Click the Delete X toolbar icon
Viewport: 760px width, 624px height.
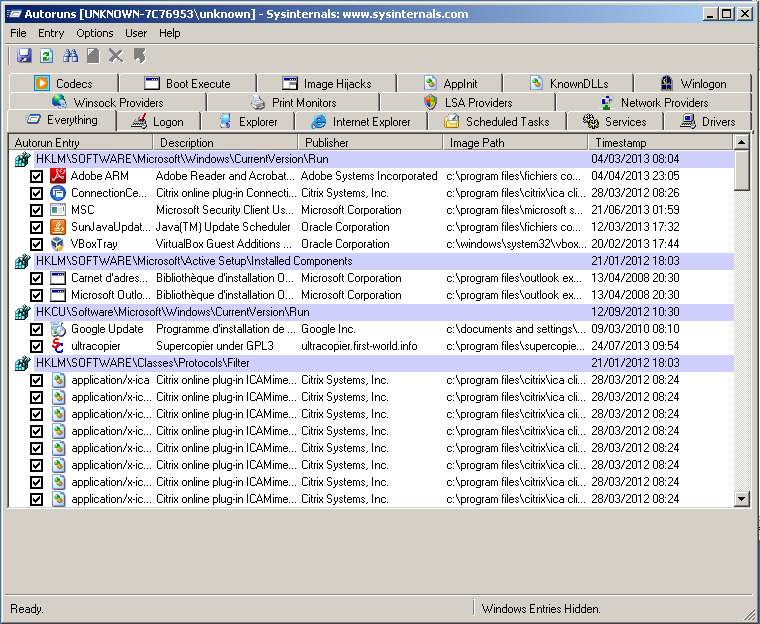(x=116, y=56)
